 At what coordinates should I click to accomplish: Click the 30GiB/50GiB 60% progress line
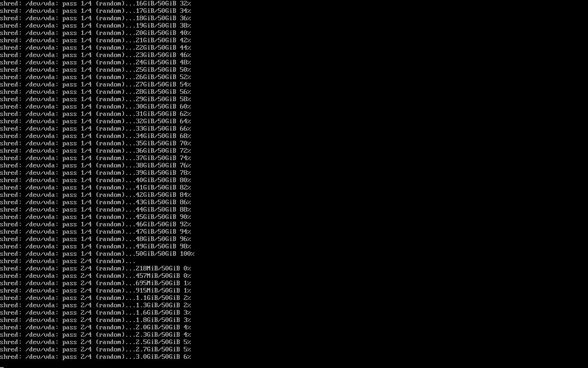[x=96, y=106]
